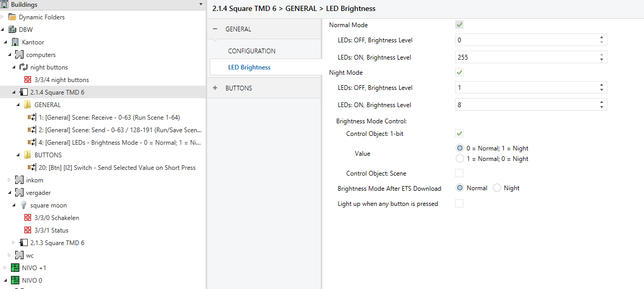Expand the BUTTONS parameter section
This screenshot has width=644, height=289.
tap(215, 88)
